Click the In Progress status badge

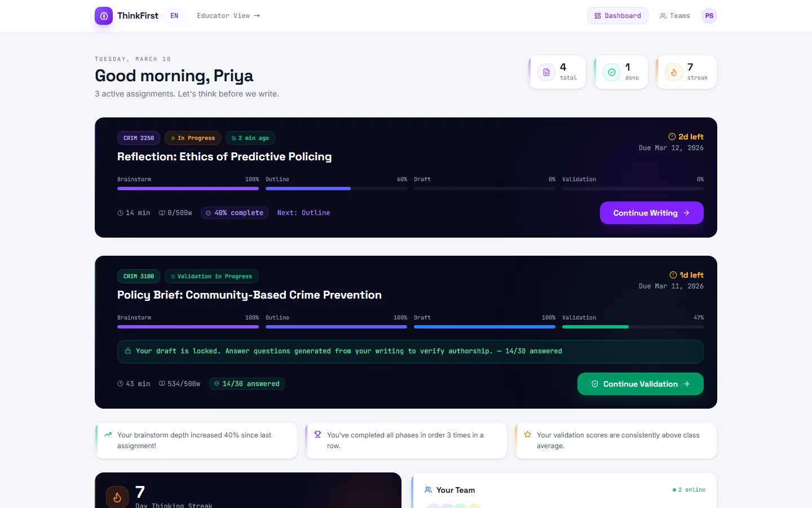[x=193, y=138]
